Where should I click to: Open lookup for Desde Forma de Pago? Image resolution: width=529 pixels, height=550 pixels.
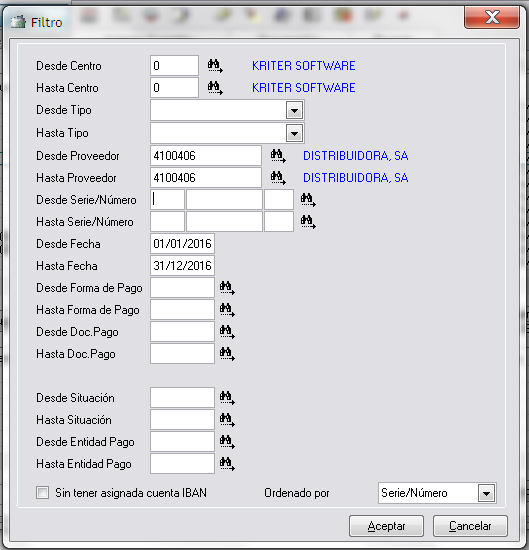(x=227, y=288)
